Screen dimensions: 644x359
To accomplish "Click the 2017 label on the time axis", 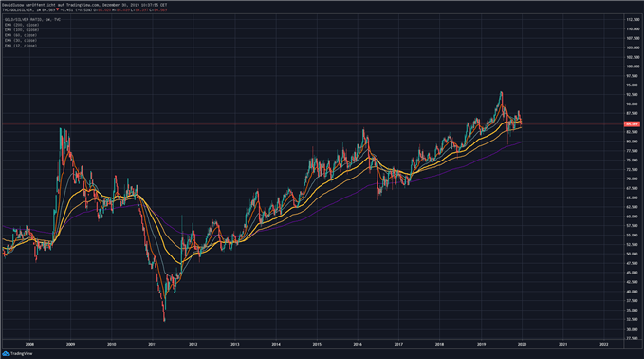I will pyautogui.click(x=398, y=344).
